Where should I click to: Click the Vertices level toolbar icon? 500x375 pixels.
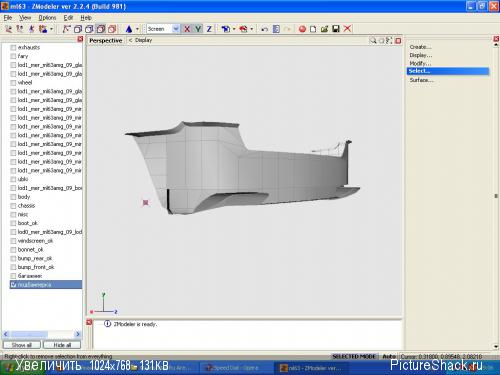point(66,29)
